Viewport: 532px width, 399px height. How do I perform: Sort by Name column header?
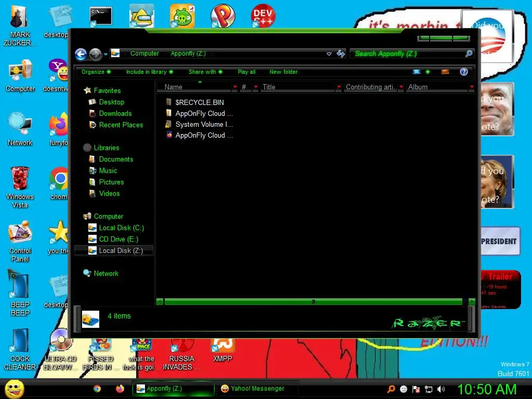pos(195,87)
